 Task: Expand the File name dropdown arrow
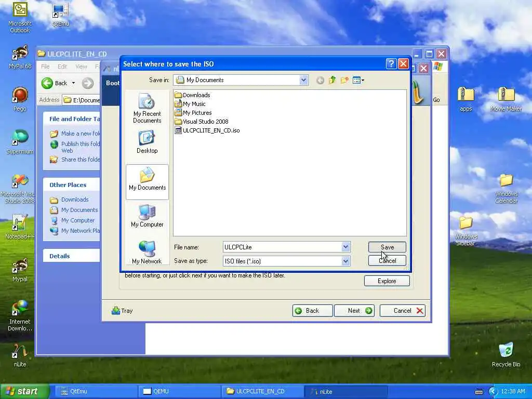[345, 247]
